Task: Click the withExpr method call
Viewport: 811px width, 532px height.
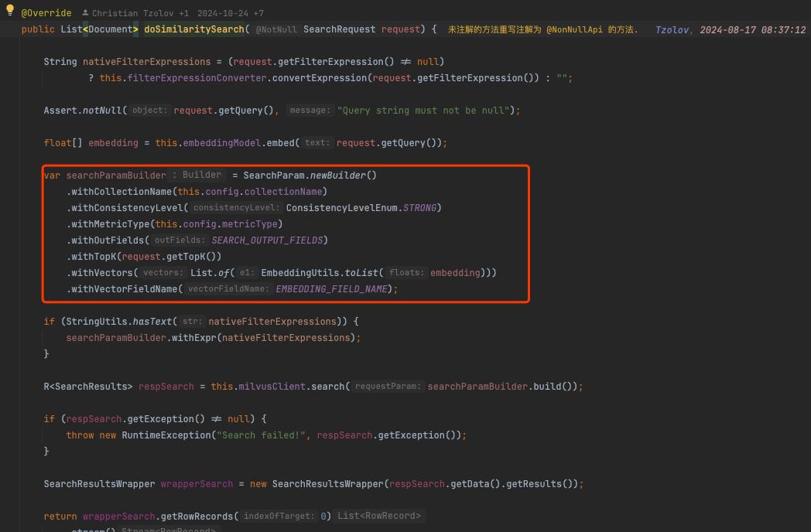Action: click(x=194, y=338)
